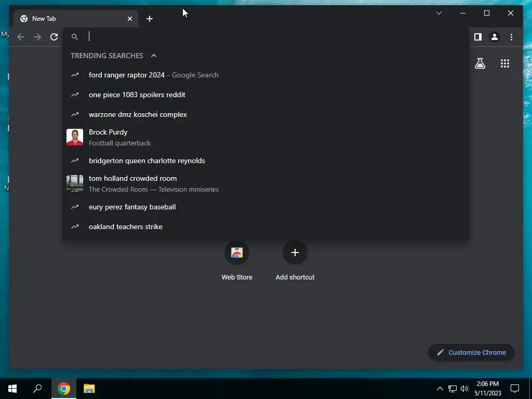
Task: Select the oakland teachers strike suggestion
Action: pos(267,227)
